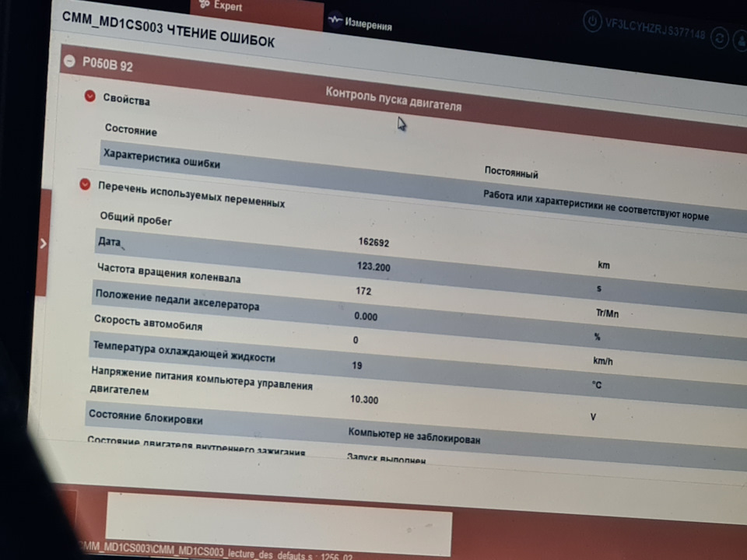Click the km/h unit label
This screenshot has height=560, width=747.
[602, 360]
